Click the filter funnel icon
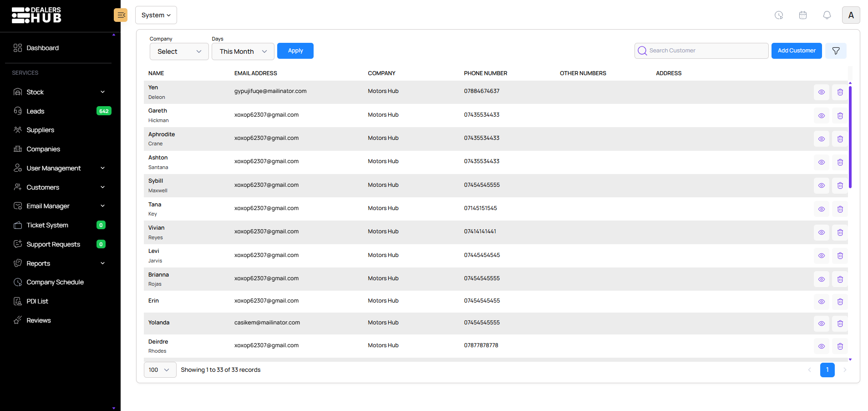This screenshot has width=868, height=411. pyautogui.click(x=836, y=51)
